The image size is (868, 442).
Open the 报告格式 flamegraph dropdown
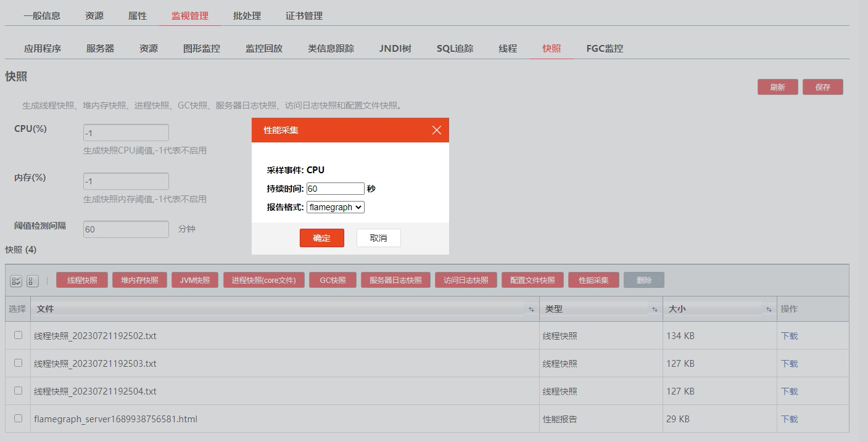pyautogui.click(x=336, y=207)
